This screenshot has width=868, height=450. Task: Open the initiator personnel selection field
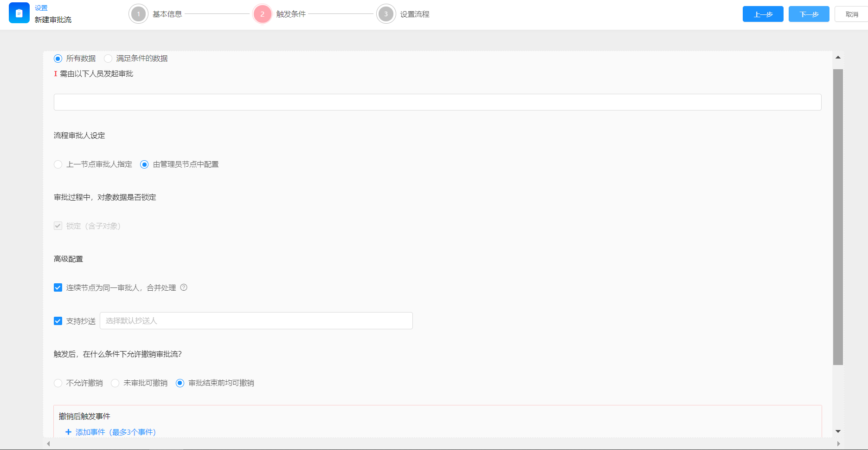click(x=437, y=102)
